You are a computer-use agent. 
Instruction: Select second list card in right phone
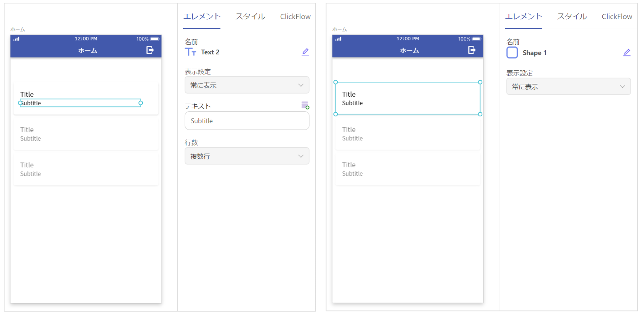click(408, 134)
